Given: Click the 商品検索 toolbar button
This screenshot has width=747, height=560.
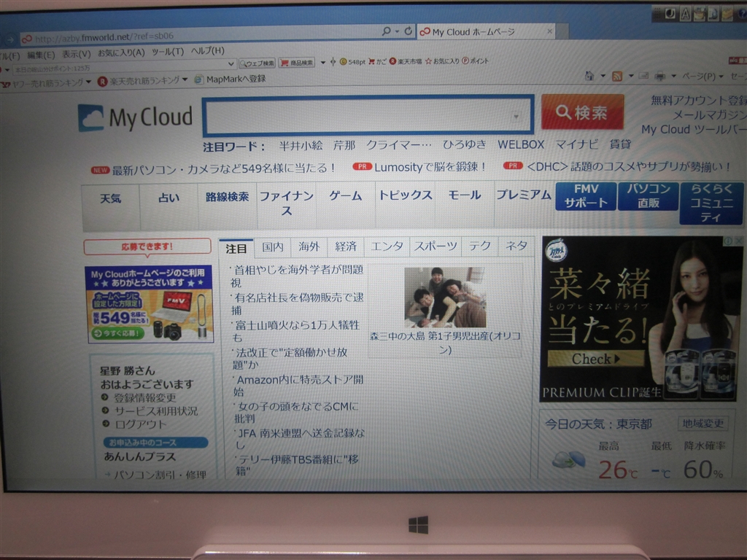Looking at the screenshot, I should (x=296, y=63).
